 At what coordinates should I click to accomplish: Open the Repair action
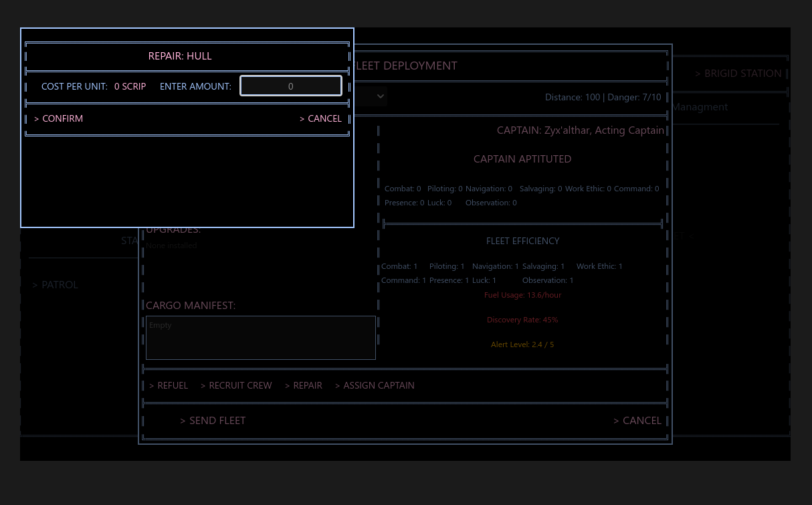pyautogui.click(x=304, y=385)
